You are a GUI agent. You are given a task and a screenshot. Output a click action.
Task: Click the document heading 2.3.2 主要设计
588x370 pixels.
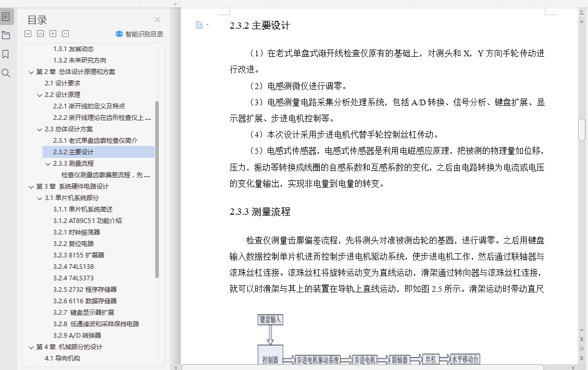click(260, 26)
